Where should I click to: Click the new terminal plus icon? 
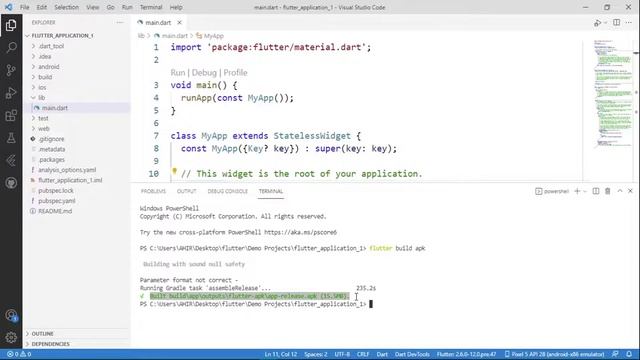577,191
